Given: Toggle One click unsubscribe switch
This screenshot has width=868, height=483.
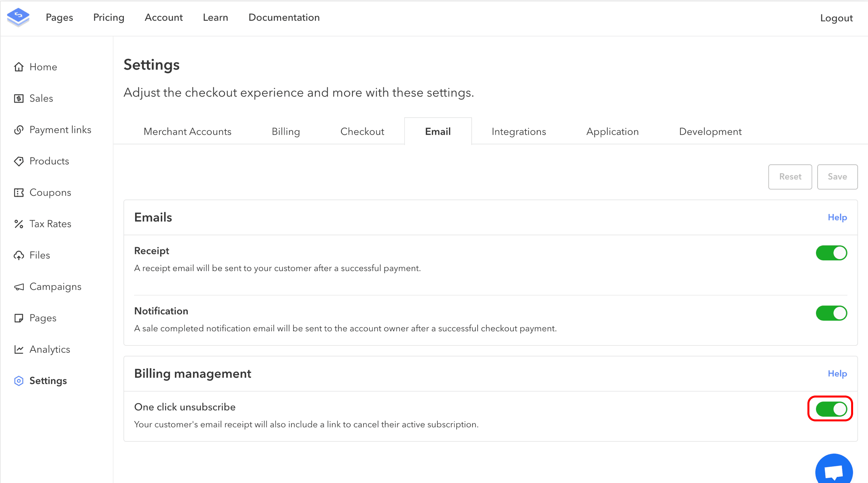Looking at the screenshot, I should pos(831,409).
